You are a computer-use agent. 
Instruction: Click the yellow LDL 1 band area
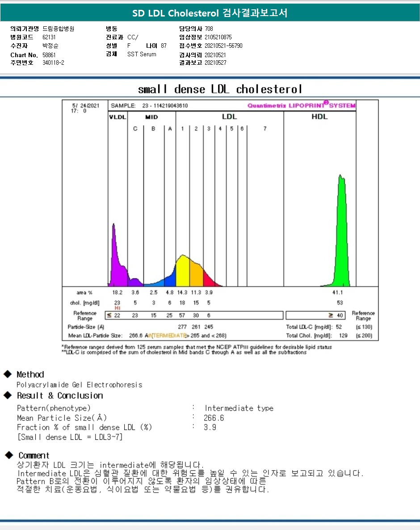[x=183, y=272]
